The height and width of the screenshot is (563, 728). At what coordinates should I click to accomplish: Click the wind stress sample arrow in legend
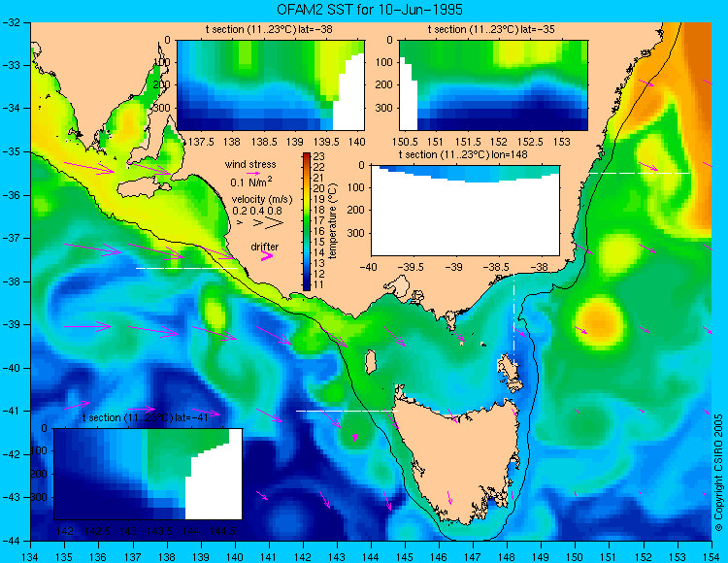253,173
